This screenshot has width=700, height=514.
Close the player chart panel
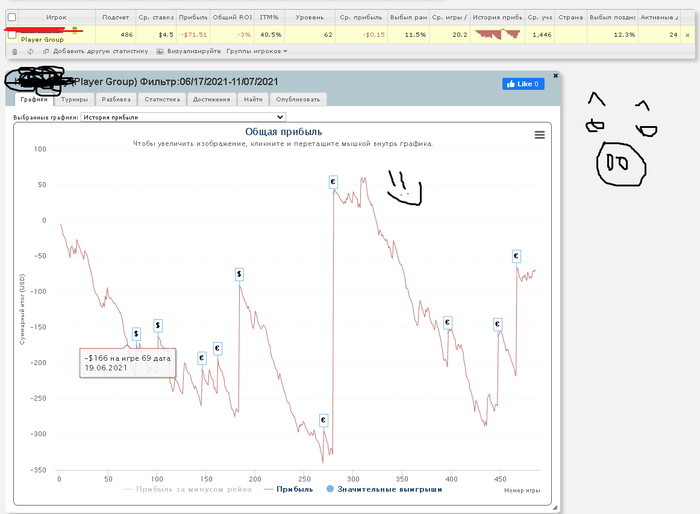click(x=555, y=76)
